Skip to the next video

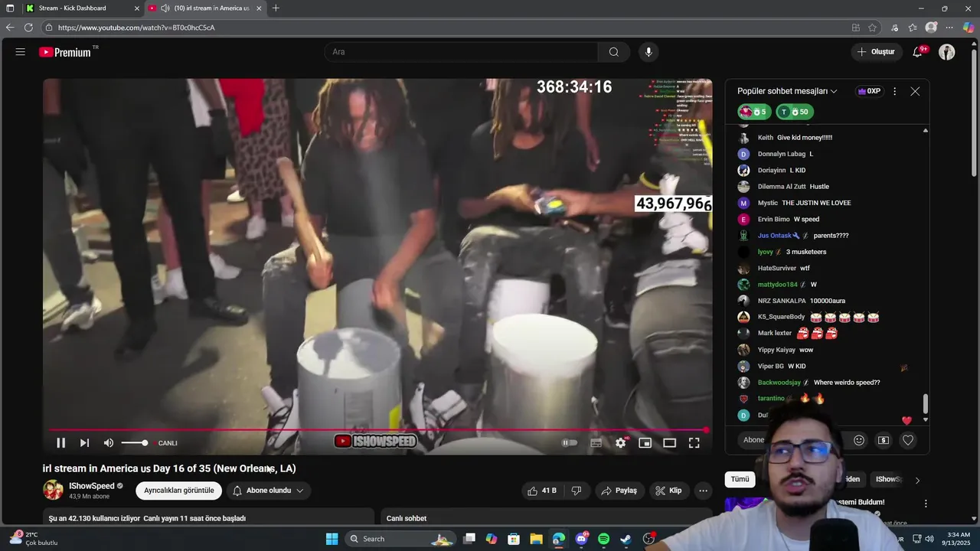point(84,443)
